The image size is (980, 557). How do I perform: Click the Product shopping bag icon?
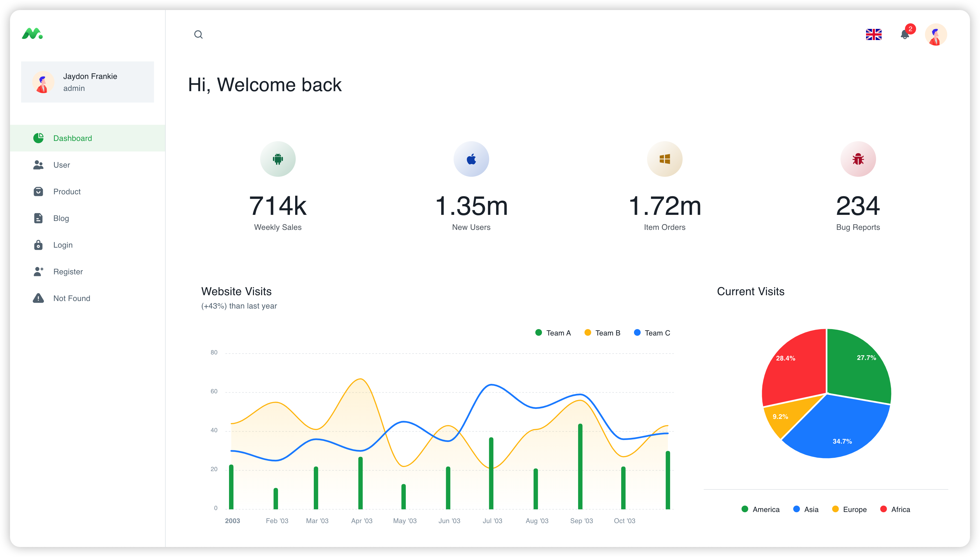coord(38,191)
